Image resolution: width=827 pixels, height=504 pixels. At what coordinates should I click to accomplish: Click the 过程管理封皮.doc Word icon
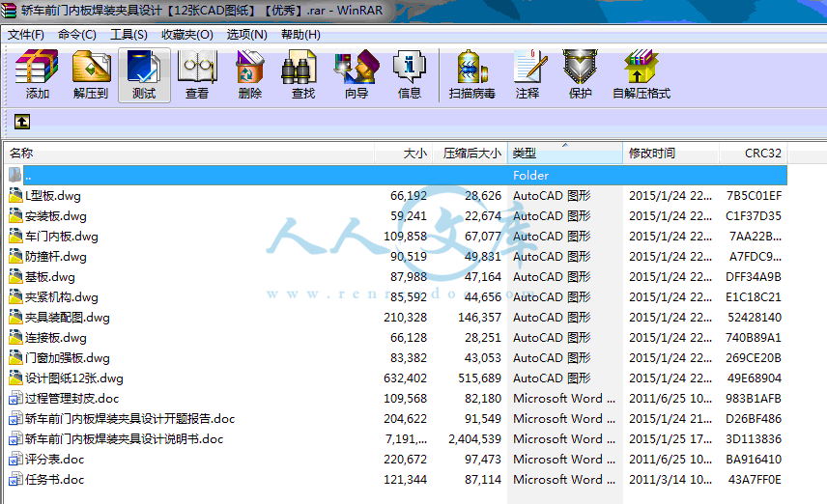click(15, 399)
